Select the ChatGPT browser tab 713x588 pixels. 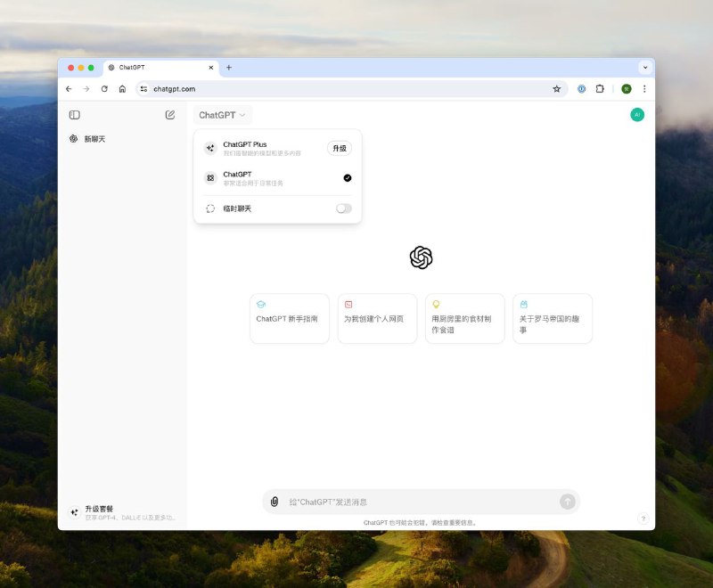coord(161,68)
